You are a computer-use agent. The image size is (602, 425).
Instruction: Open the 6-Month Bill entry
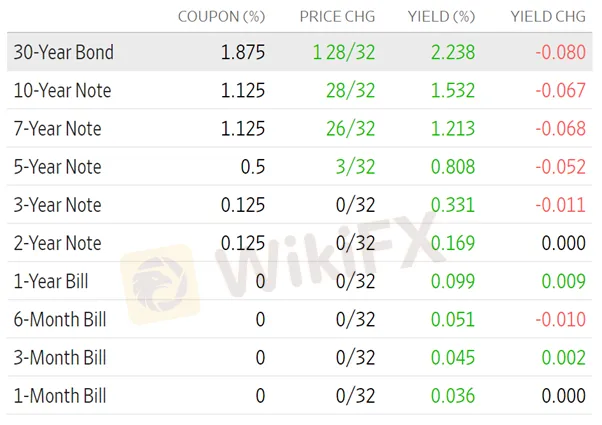click(60, 319)
